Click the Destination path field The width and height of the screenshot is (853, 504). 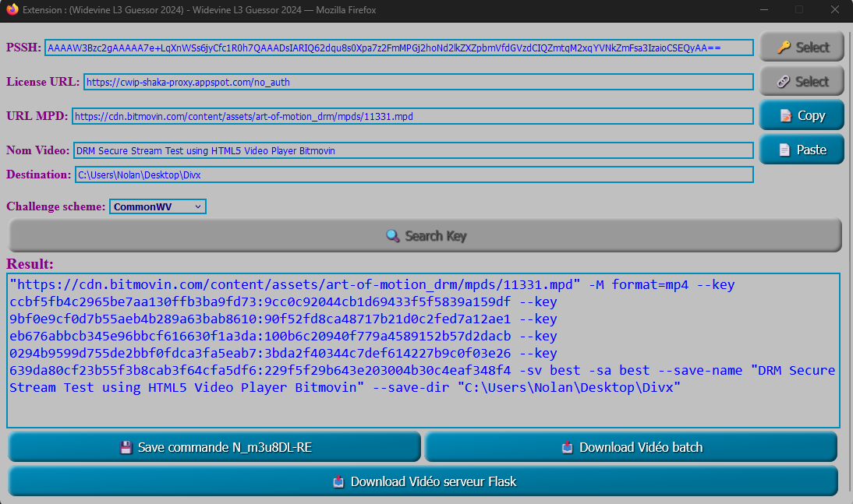[x=414, y=174]
